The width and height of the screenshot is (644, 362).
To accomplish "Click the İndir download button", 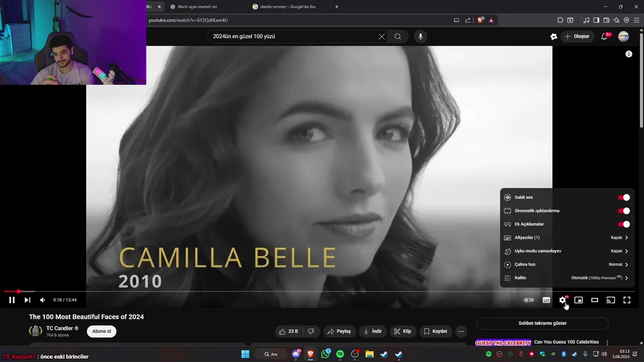I will [x=373, y=331].
